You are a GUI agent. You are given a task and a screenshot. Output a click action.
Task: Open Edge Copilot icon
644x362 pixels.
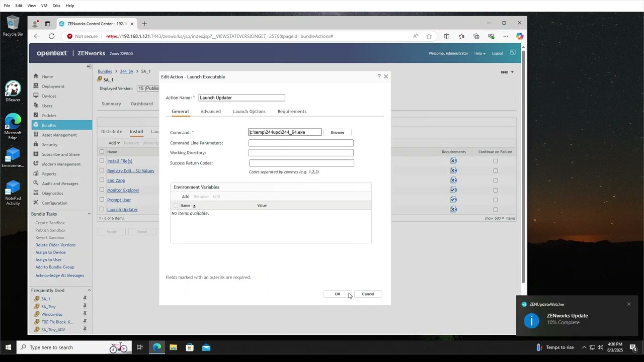click(x=520, y=36)
